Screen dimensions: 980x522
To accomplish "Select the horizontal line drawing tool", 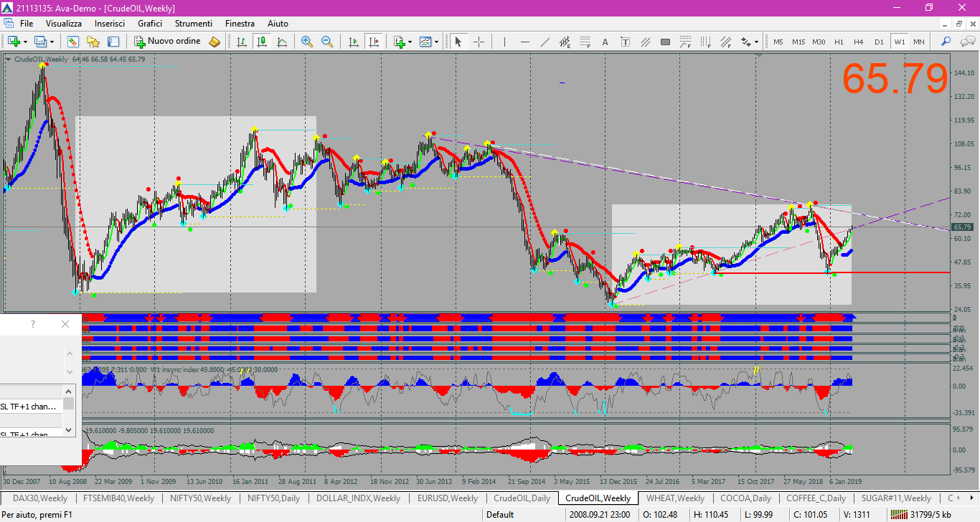I will point(525,42).
